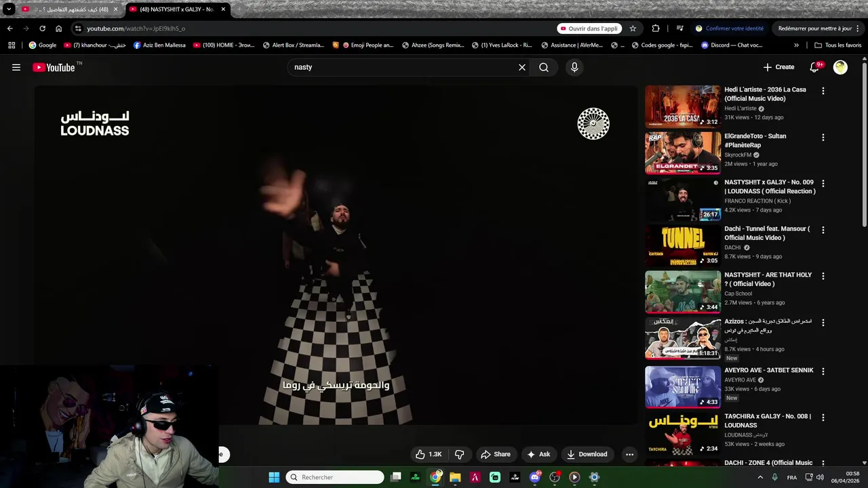This screenshot has height=488, width=868.
Task: Click the taskbar Rechercher search box
Action: [x=335, y=477]
